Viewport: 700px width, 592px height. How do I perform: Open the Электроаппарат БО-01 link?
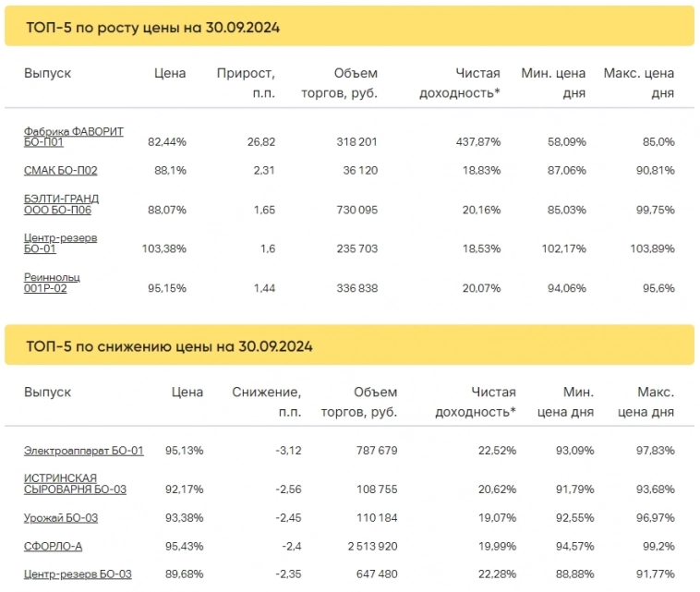tap(83, 451)
